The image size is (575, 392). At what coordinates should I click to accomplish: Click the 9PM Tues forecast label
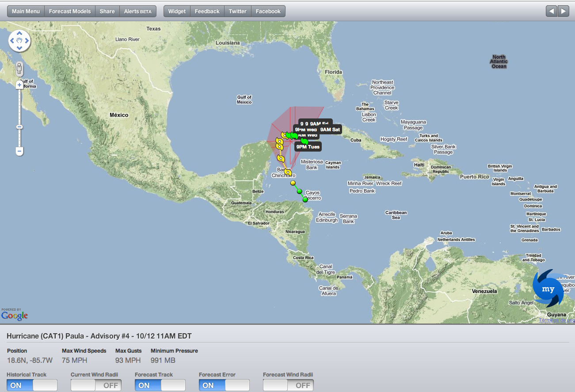[308, 147]
